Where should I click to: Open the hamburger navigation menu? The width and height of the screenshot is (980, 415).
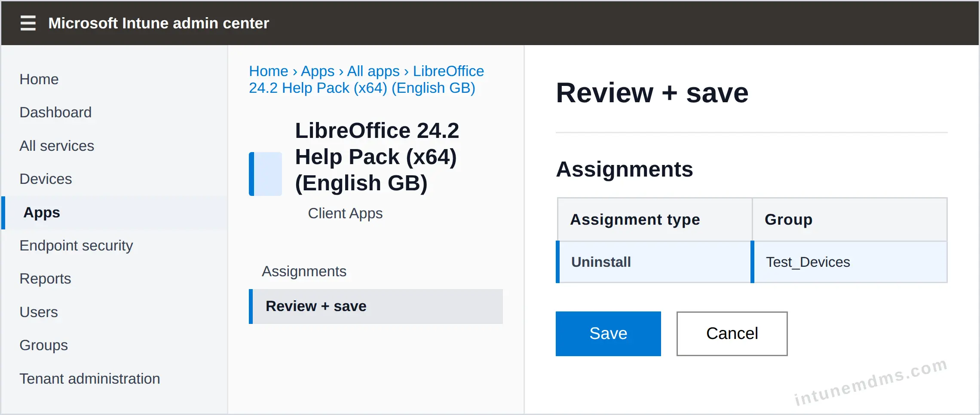(28, 23)
